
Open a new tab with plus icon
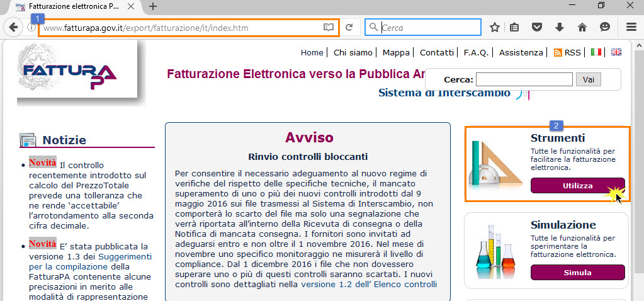[x=153, y=6]
